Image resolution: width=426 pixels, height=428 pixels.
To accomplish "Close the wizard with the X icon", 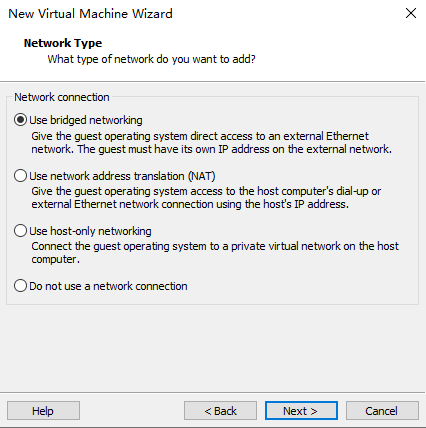I will pos(411,13).
